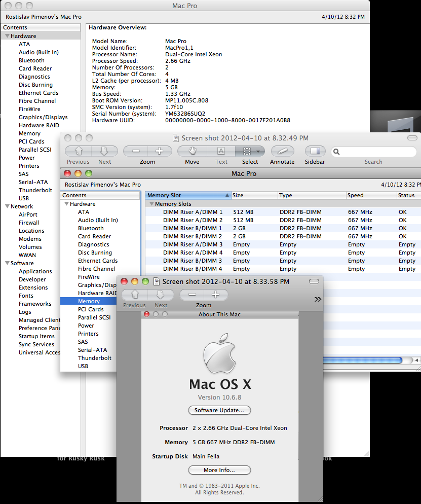Screen dimensions: 421x504
Task: Click the Type column header
Action: point(312,195)
